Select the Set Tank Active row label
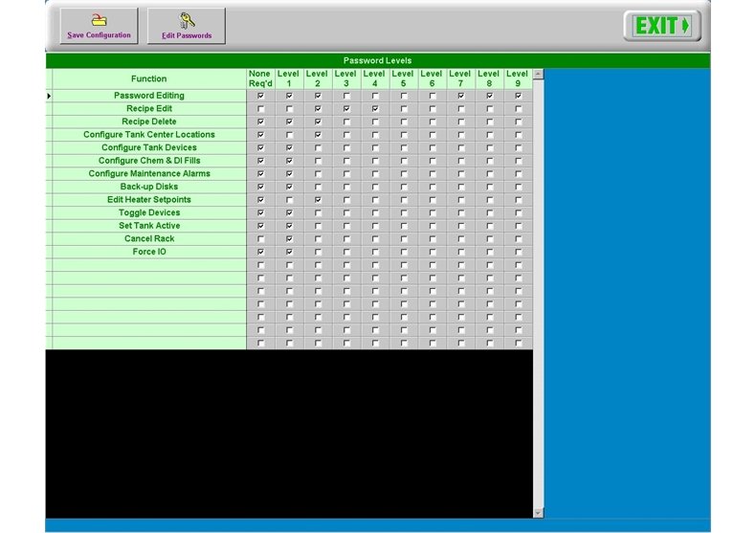The width and height of the screenshot is (756, 533). tap(148, 226)
